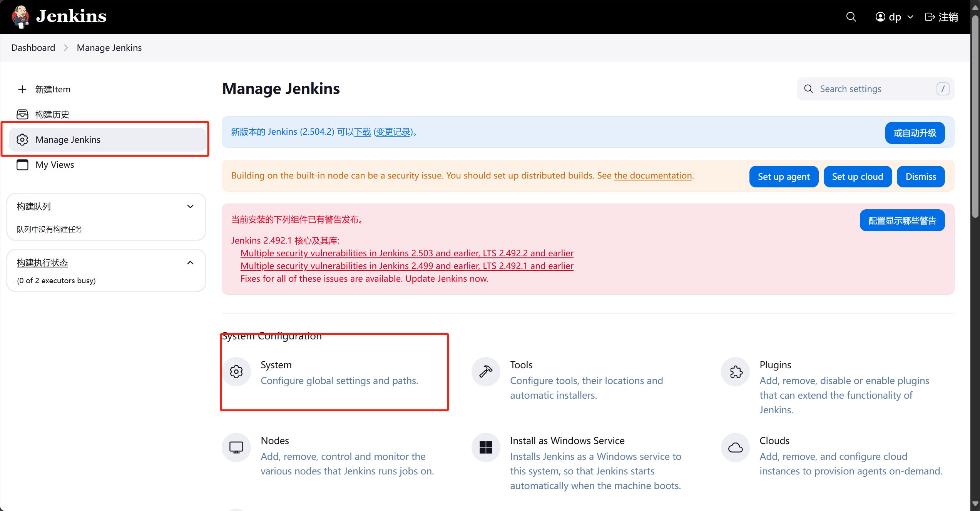Screen dimensions: 980x511
Task: Collapse the 构建队列 panel chevron
Action: pyautogui.click(x=190, y=207)
